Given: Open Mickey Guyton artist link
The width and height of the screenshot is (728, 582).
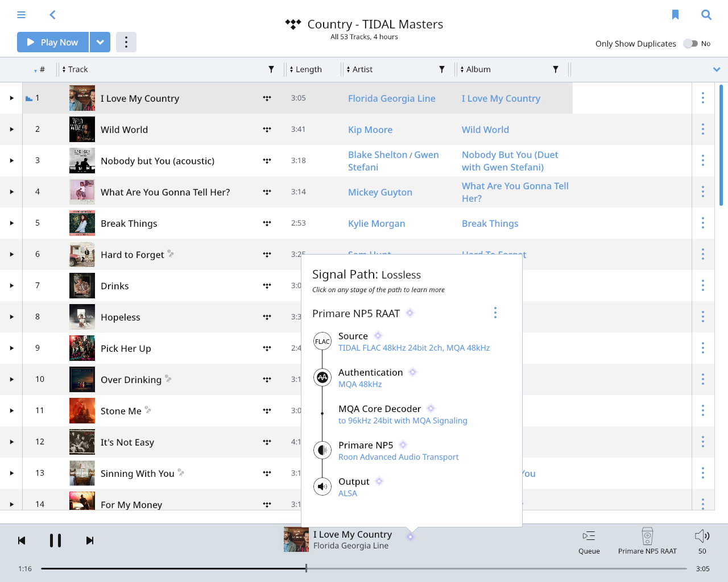Looking at the screenshot, I should point(380,192).
